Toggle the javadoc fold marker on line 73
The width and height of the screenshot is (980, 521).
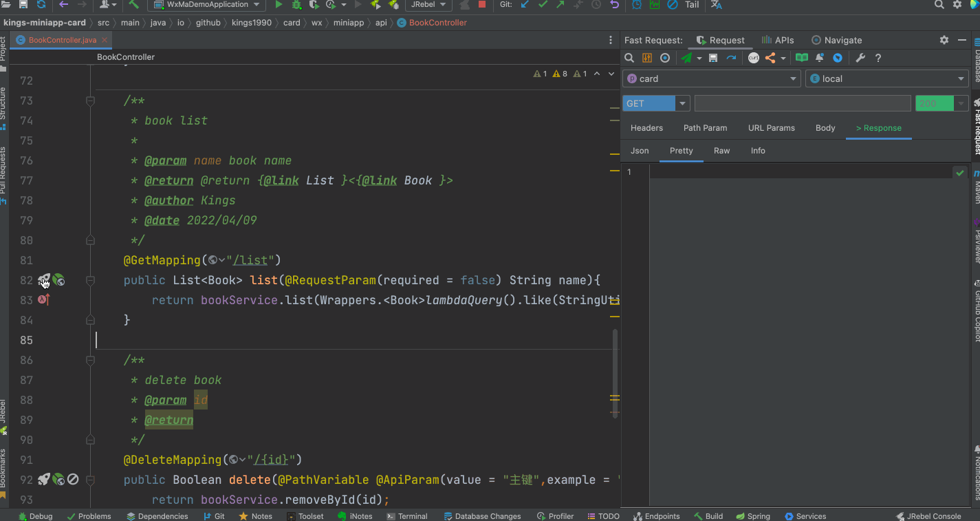click(90, 101)
